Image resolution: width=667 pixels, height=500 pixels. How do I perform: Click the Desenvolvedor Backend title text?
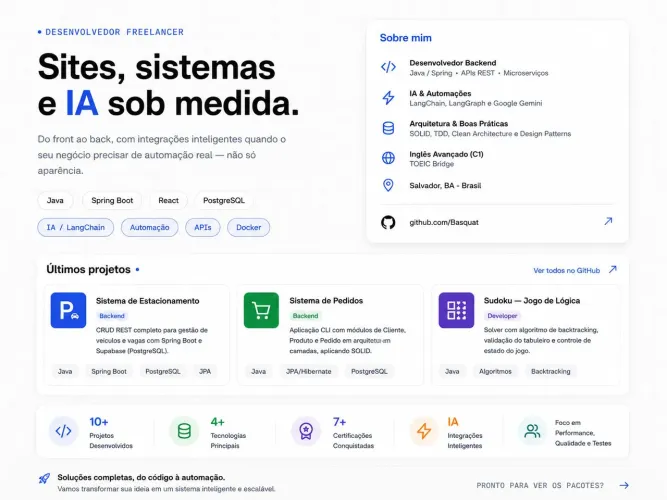(x=453, y=63)
